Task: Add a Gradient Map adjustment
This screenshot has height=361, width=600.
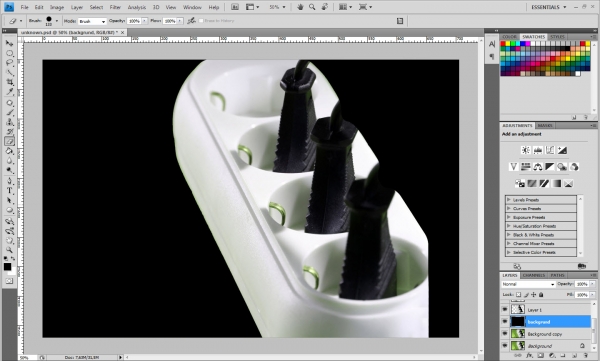Action: tap(556, 183)
